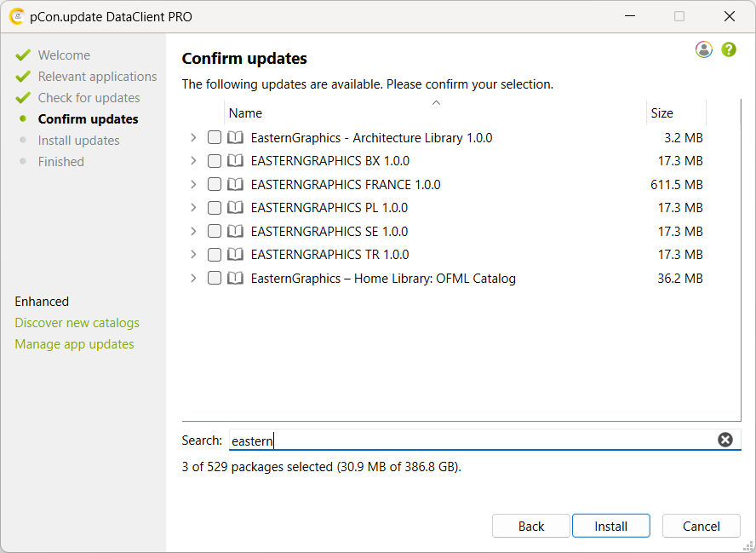
Task: Click the book icon for Home Library: OFML Catalog
Action: click(x=235, y=278)
